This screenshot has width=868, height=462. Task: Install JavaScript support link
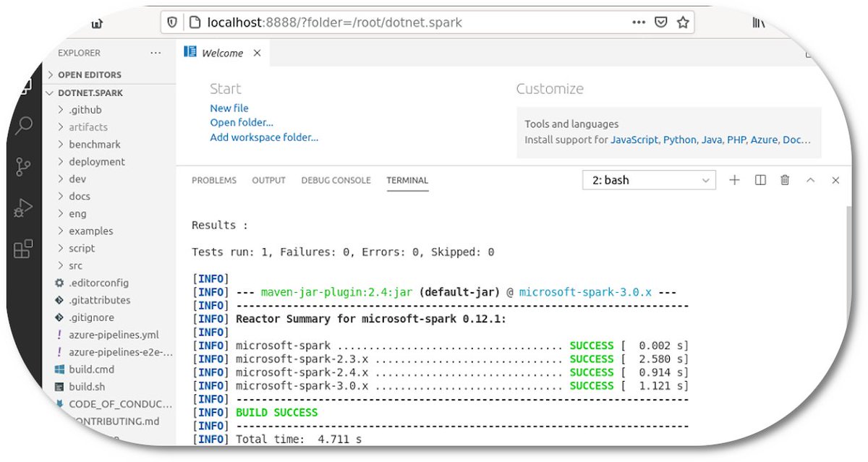[634, 140]
